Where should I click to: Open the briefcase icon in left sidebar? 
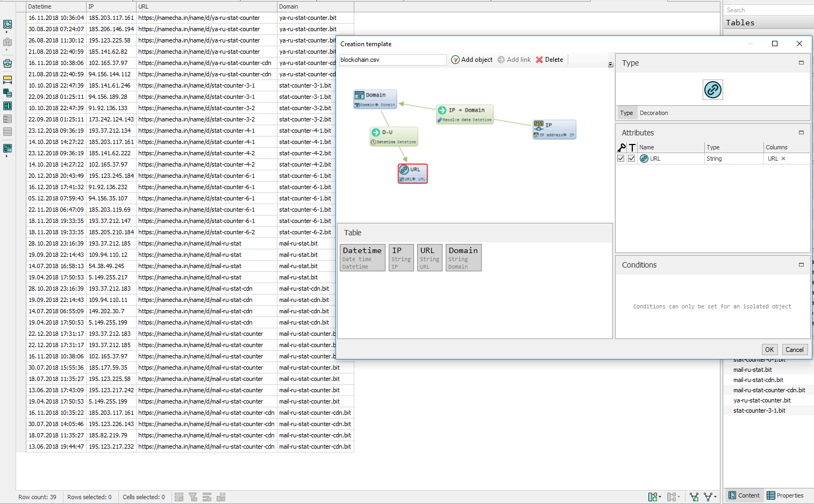point(8,63)
